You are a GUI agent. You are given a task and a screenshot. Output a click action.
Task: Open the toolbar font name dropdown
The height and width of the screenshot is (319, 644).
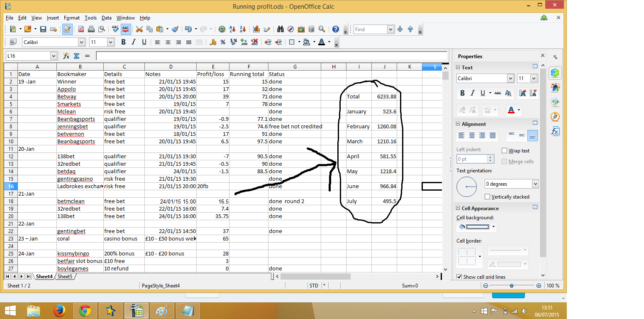pyautogui.click(x=81, y=42)
